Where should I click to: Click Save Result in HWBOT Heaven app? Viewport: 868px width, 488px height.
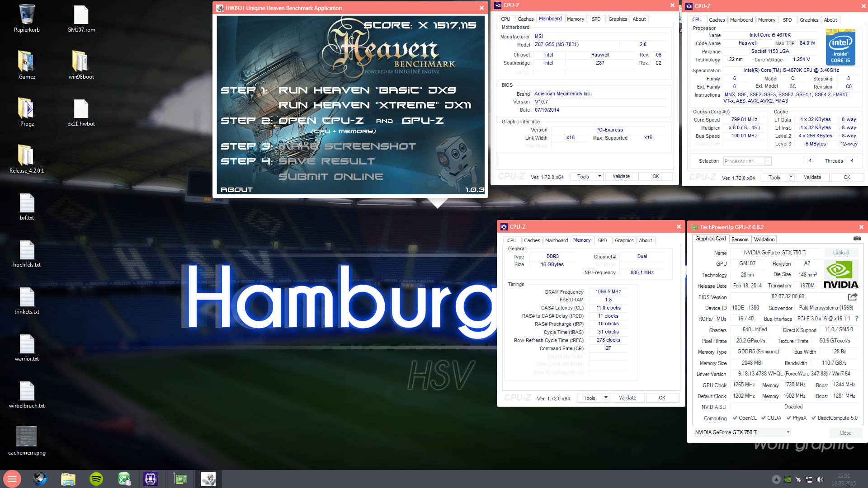(x=327, y=161)
